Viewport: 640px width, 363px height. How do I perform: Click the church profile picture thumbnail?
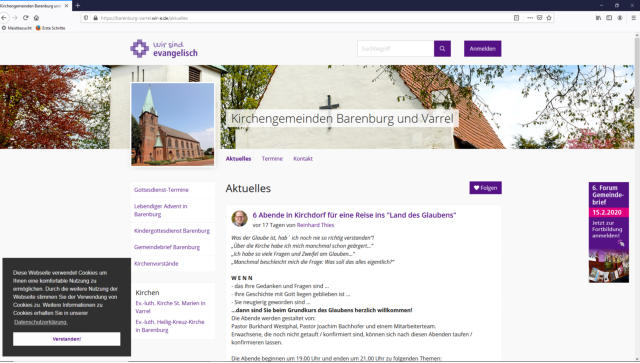coord(173,125)
